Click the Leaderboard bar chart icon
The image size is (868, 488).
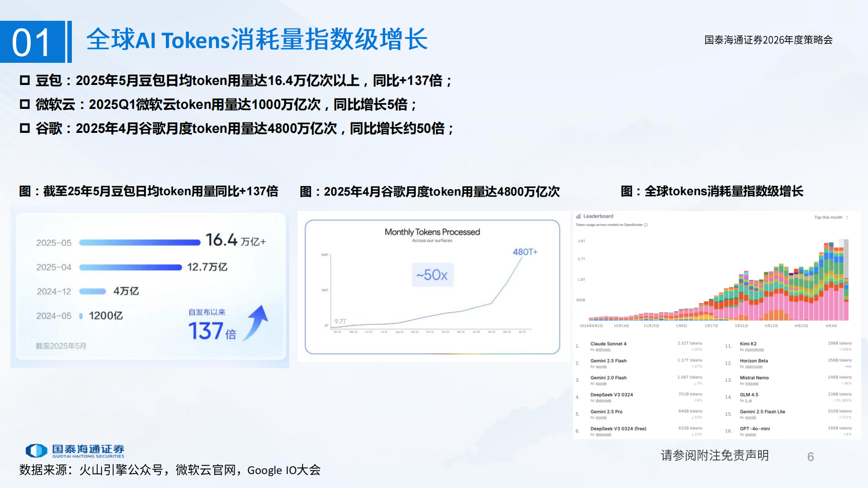[578, 216]
